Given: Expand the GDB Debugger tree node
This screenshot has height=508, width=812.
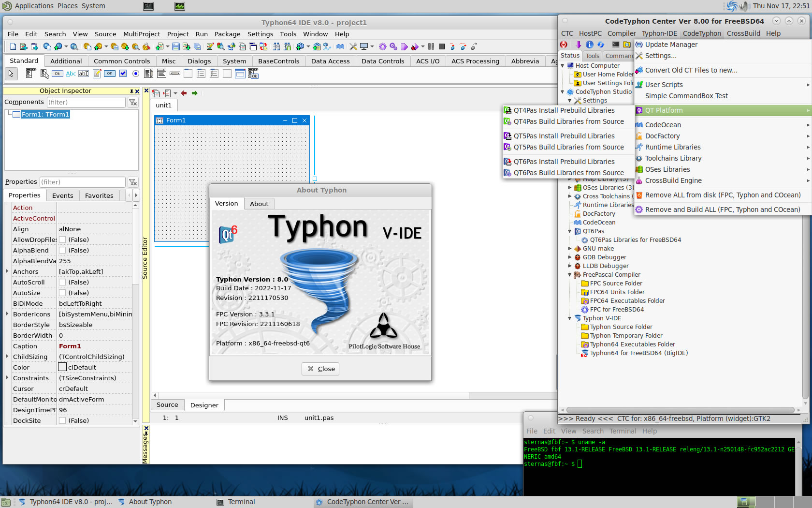Looking at the screenshot, I should (x=570, y=257).
